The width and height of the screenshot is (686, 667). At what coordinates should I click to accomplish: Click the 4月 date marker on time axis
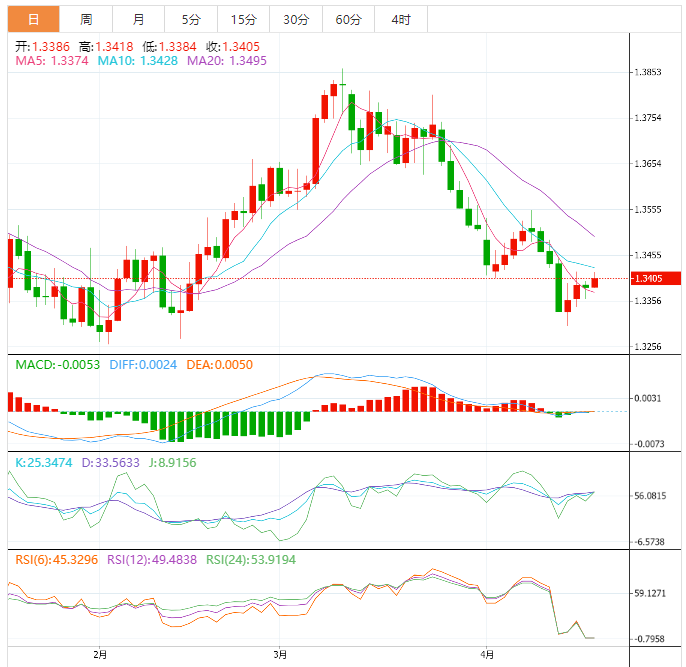pos(485,654)
